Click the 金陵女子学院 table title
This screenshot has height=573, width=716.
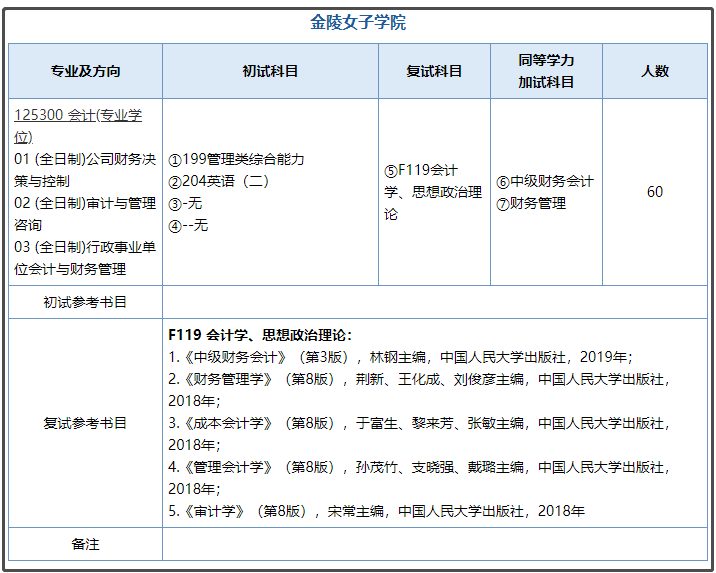[358, 23]
